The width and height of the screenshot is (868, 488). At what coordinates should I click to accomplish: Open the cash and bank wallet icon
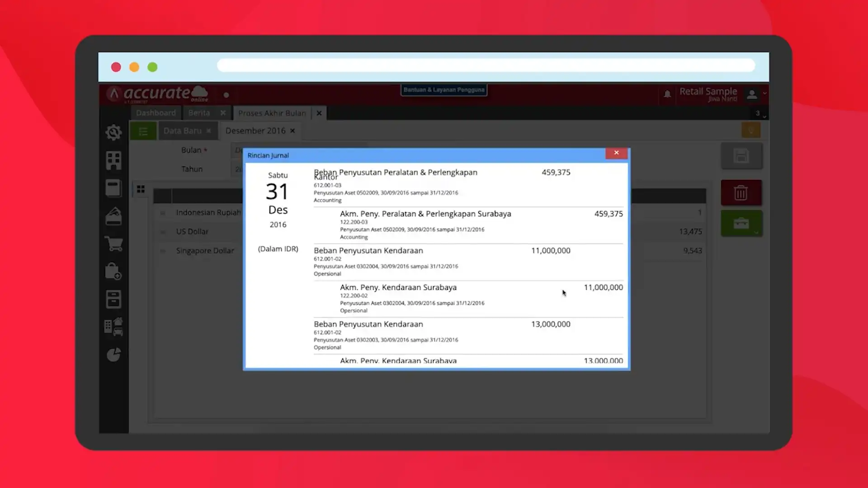(x=113, y=216)
